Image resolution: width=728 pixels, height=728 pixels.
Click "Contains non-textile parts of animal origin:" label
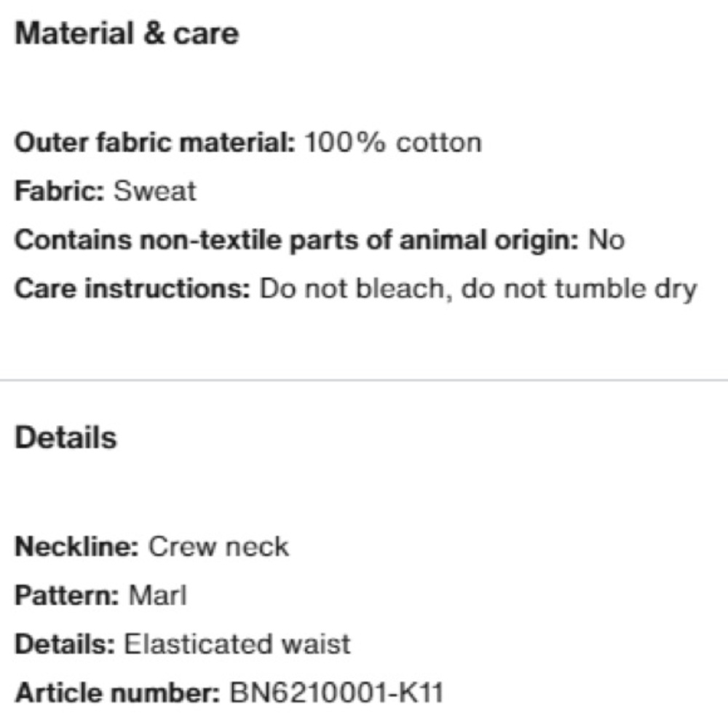pos(296,240)
